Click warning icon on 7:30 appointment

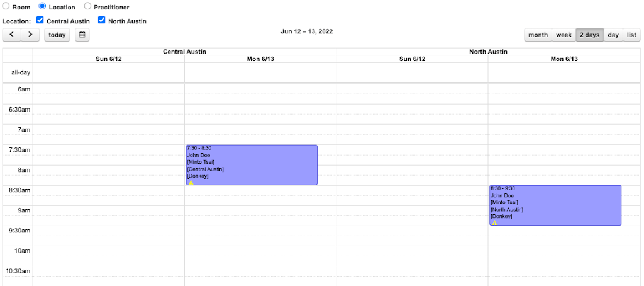191,183
